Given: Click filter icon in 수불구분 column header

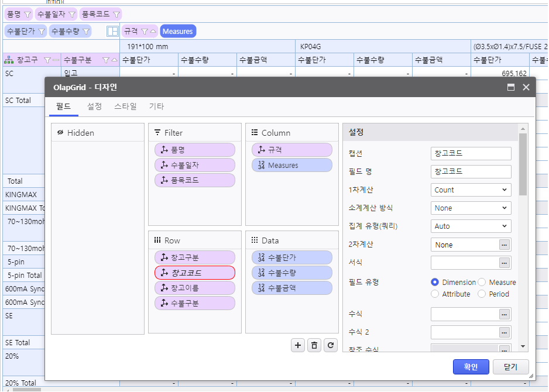Looking at the screenshot, I should [106, 60].
